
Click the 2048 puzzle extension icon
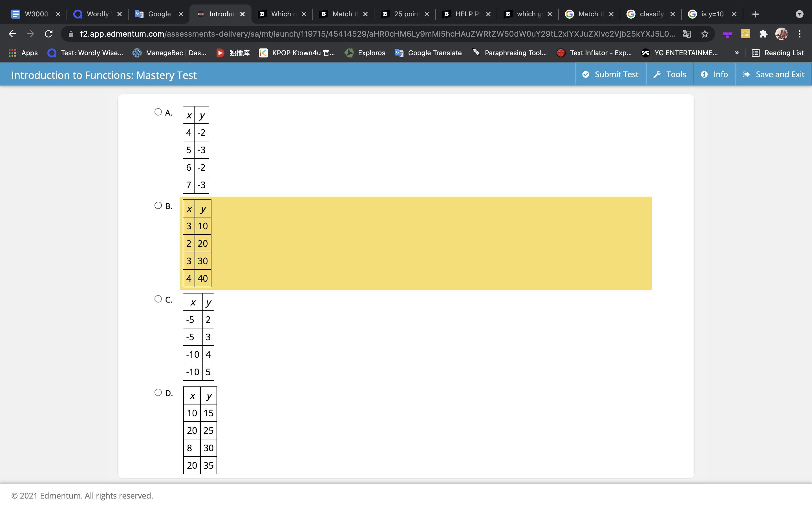(745, 34)
